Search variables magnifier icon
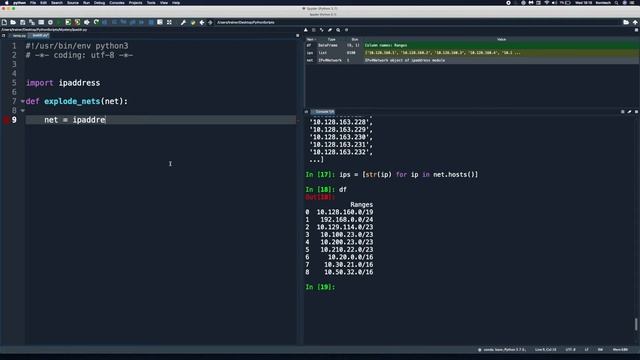Screen dimensions: 640x360 click(338, 30)
